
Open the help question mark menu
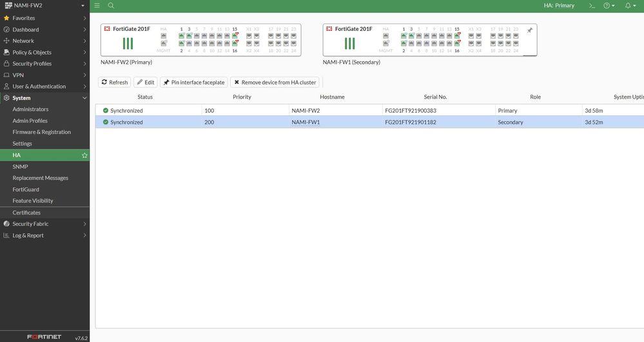pos(609,6)
